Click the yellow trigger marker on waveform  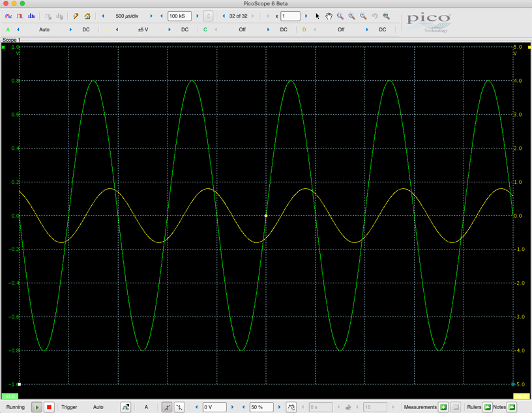click(x=266, y=216)
